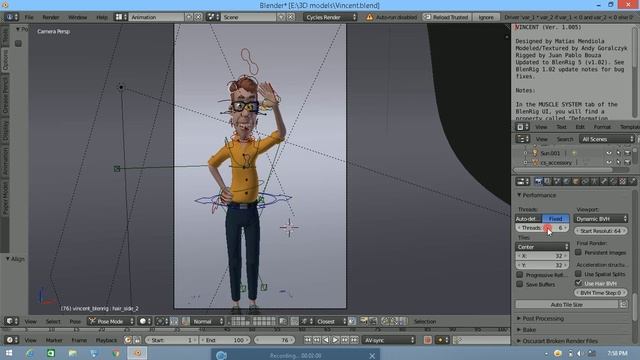Image resolution: width=640 pixels, height=360 pixels.
Task: Open the timeline Playback menu
Action: click(106, 340)
